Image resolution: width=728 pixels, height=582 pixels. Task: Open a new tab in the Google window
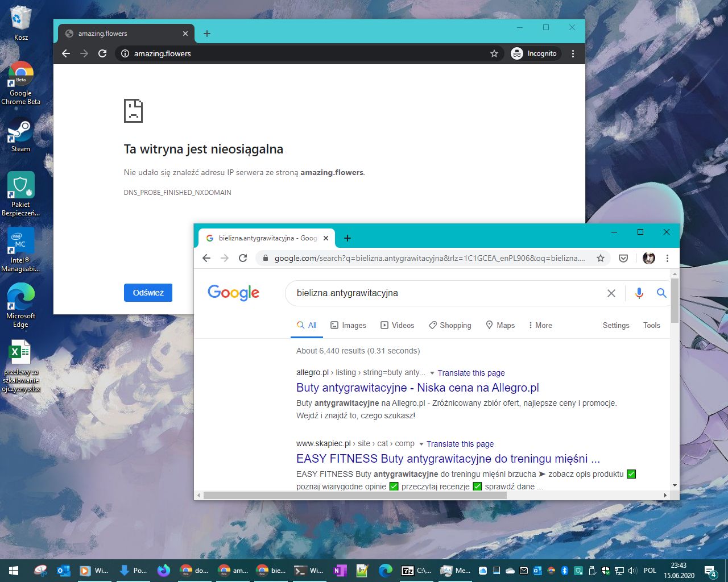(x=348, y=238)
